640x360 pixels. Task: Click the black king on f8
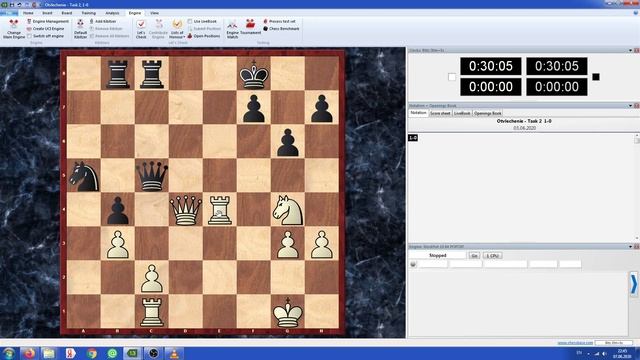point(253,74)
